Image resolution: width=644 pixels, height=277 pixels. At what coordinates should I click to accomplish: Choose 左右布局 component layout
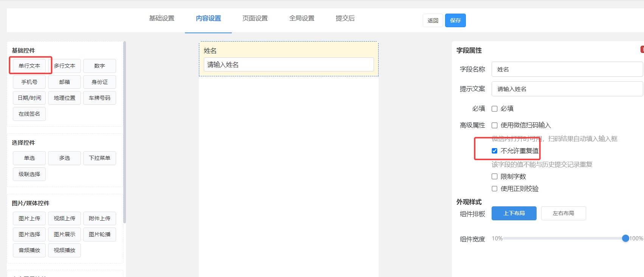[x=563, y=213]
